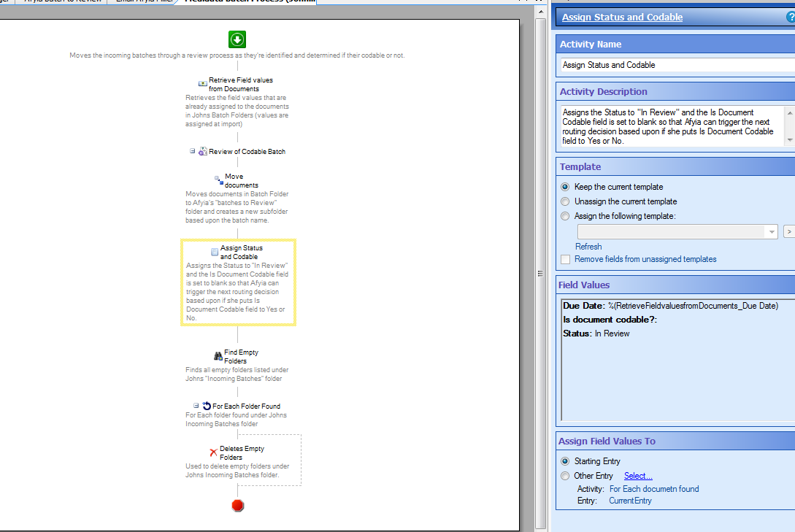Click the workflow description under start icon
The height and width of the screenshot is (532, 795).
237,55
